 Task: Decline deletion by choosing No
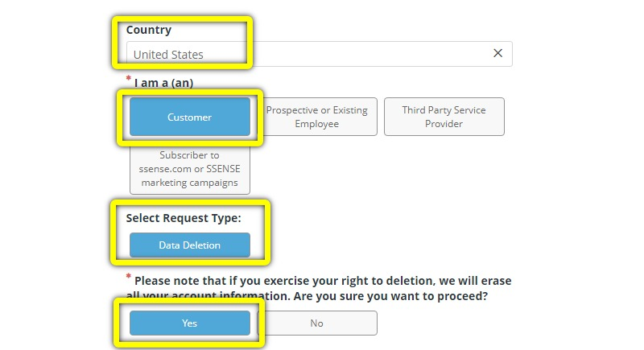point(316,323)
